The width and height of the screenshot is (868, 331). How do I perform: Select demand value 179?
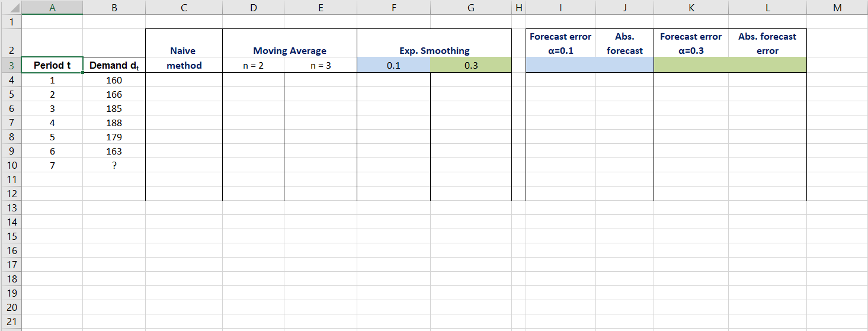pyautogui.click(x=114, y=137)
